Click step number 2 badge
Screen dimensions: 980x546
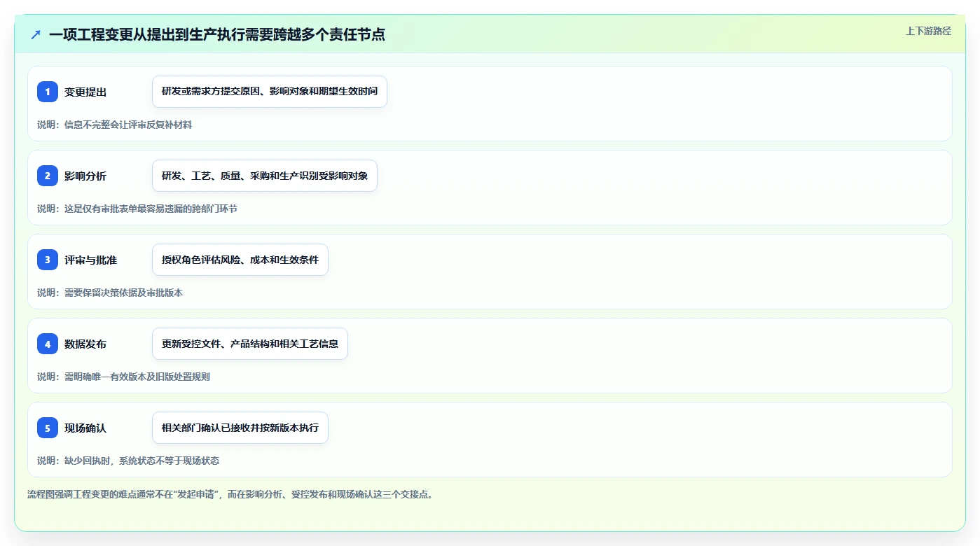48,176
